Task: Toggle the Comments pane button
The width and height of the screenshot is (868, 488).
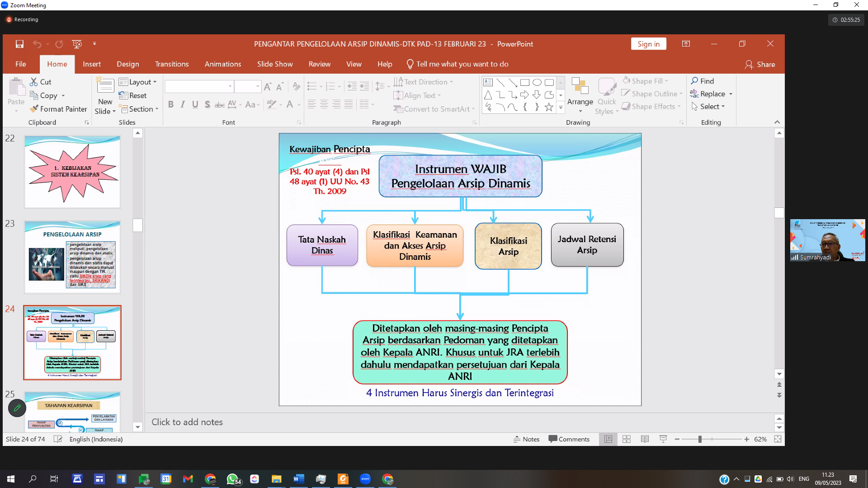Action: (569, 439)
